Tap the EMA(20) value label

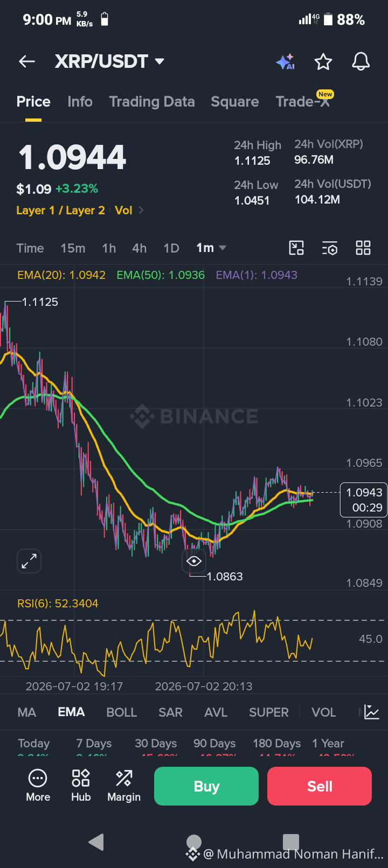61,275
